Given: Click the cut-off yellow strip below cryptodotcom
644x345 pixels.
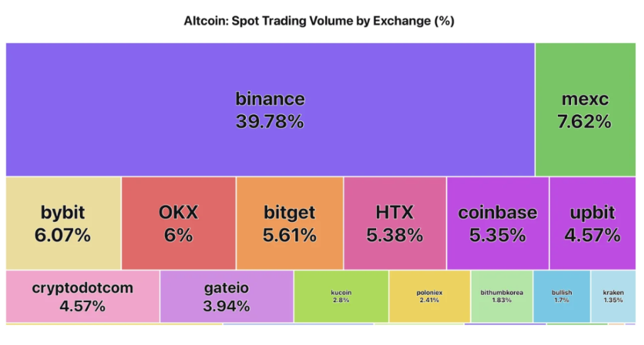Looking at the screenshot, I should [113, 324].
